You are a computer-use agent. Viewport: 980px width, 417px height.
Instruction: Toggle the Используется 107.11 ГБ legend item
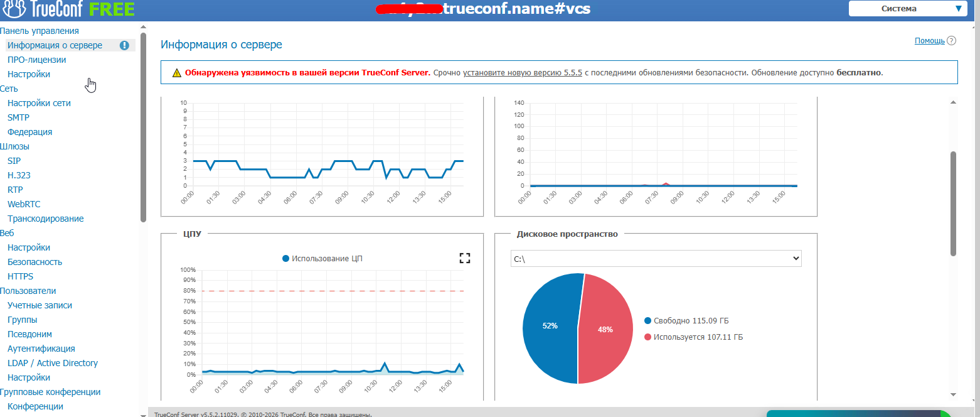[693, 337]
